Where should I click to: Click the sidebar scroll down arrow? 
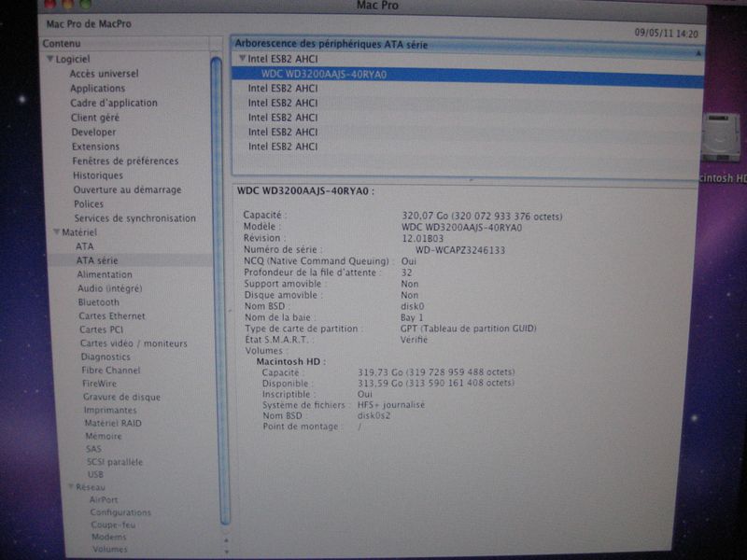click(x=226, y=552)
